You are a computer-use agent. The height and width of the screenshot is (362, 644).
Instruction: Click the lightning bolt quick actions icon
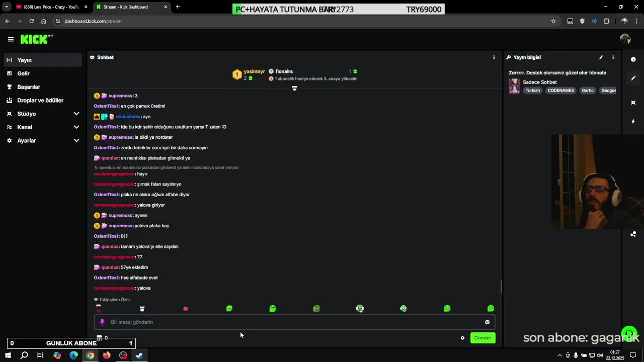[x=633, y=121]
